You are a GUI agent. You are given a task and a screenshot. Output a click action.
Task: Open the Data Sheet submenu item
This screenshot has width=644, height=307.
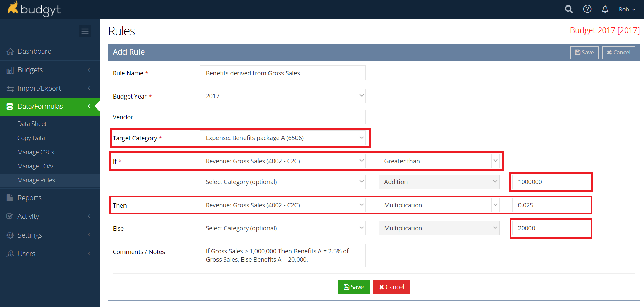click(x=32, y=124)
